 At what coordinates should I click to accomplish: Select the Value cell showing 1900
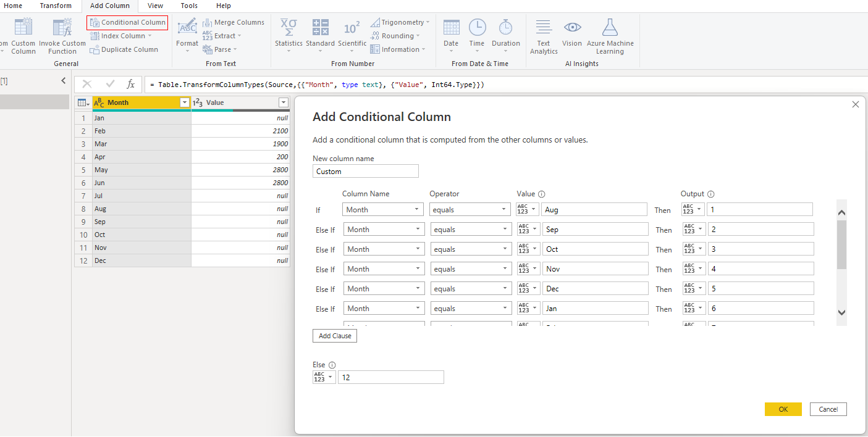[x=240, y=144]
